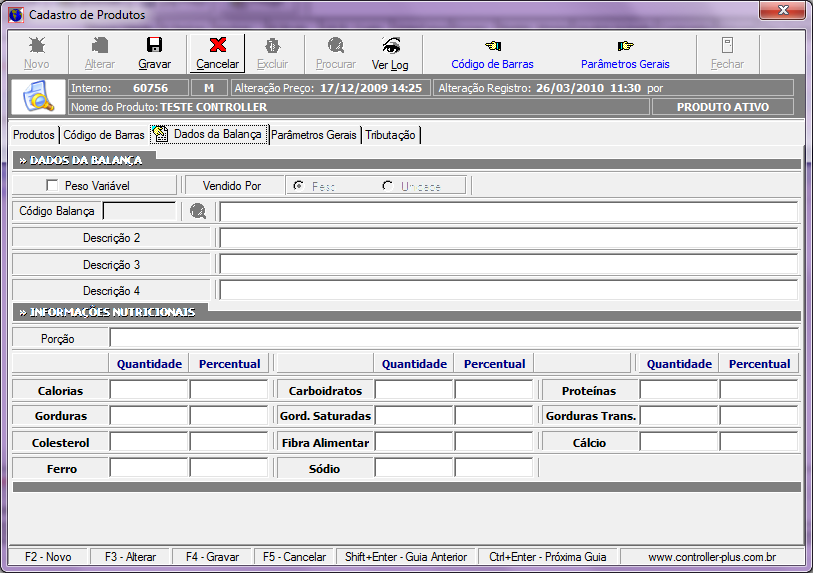Click the Calorias Quantidade field
The height and width of the screenshot is (573, 813).
[149, 389]
